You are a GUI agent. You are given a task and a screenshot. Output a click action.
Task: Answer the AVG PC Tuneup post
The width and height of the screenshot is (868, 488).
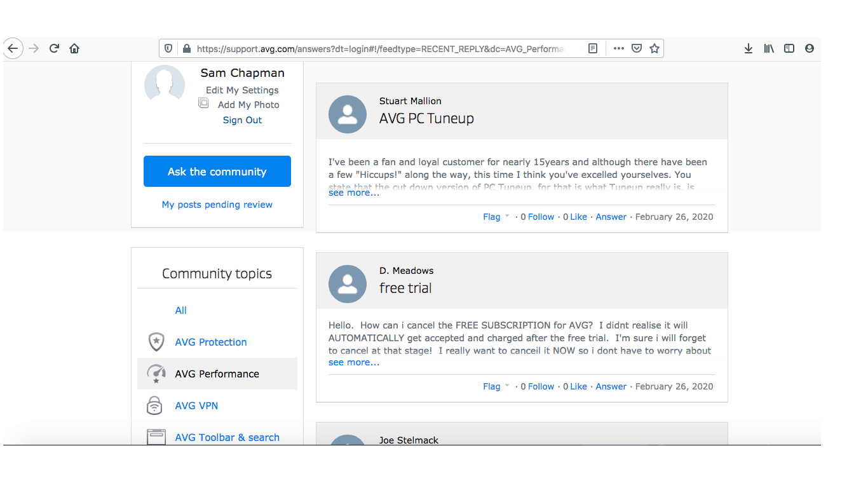pyautogui.click(x=611, y=217)
